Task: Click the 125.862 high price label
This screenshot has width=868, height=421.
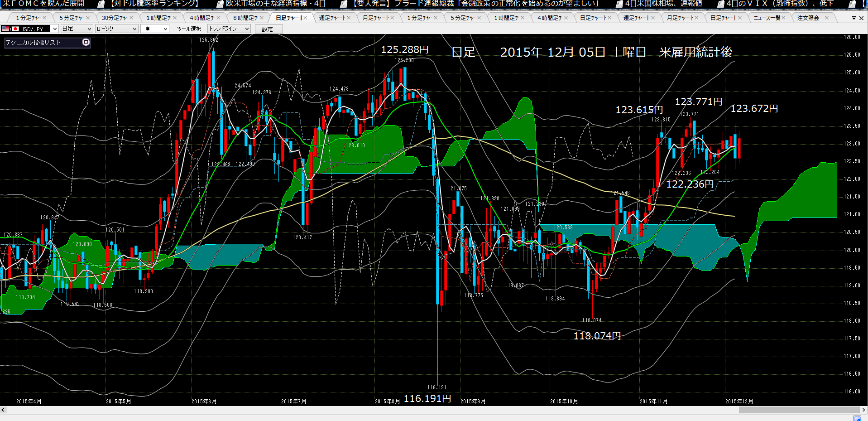Action: [x=208, y=40]
